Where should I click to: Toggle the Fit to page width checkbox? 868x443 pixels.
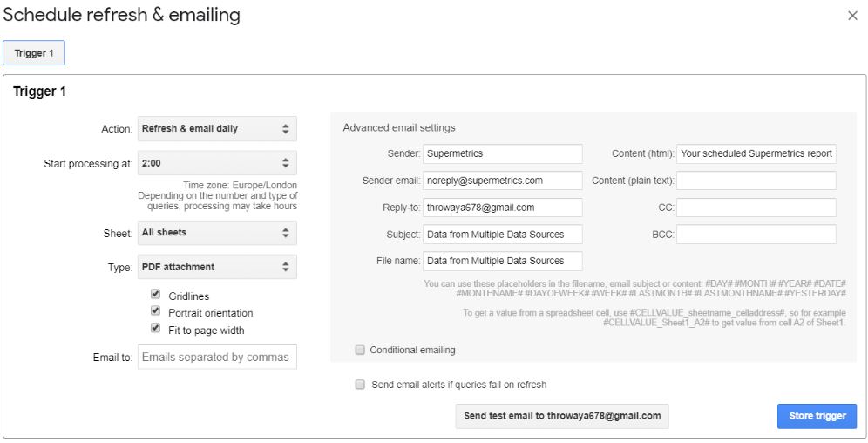click(x=155, y=329)
